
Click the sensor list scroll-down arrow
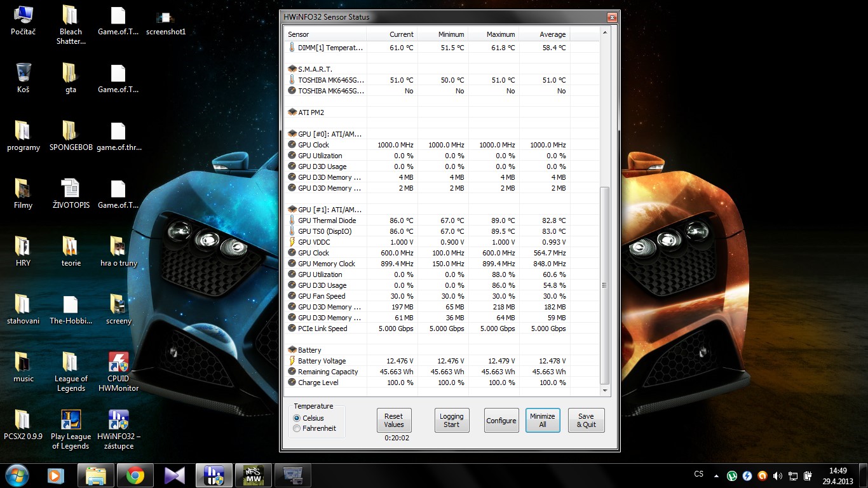pyautogui.click(x=605, y=391)
